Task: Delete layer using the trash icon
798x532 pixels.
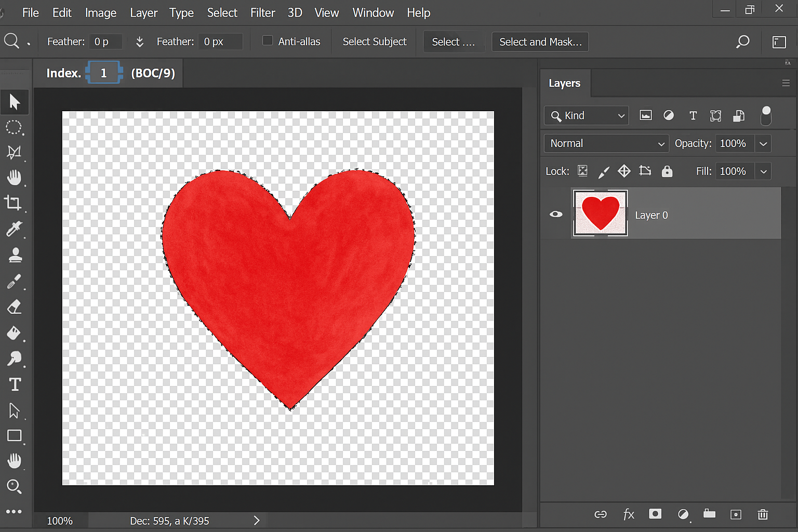Action: 763,514
